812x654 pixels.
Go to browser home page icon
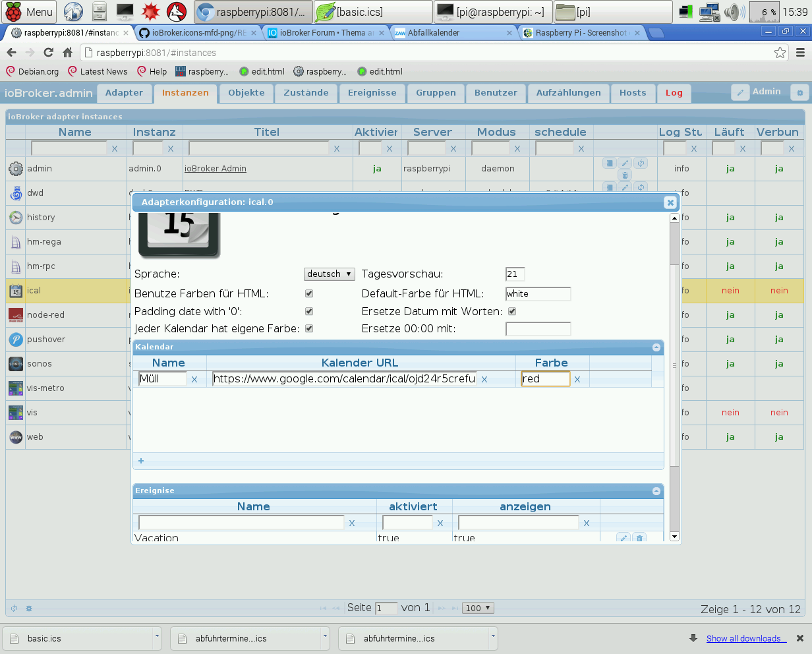[x=67, y=53]
